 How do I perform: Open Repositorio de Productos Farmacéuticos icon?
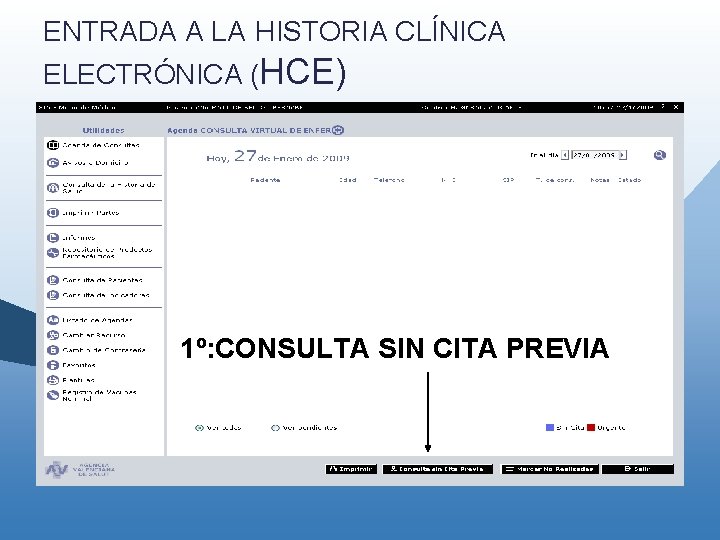click(53, 253)
